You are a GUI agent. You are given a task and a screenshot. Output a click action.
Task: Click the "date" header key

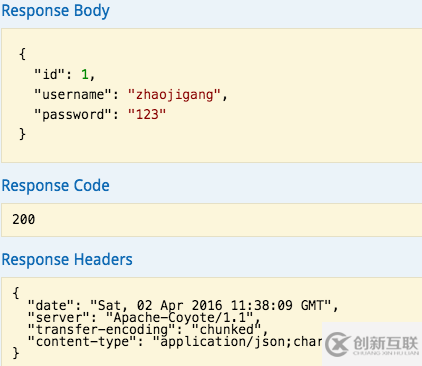tap(51, 305)
